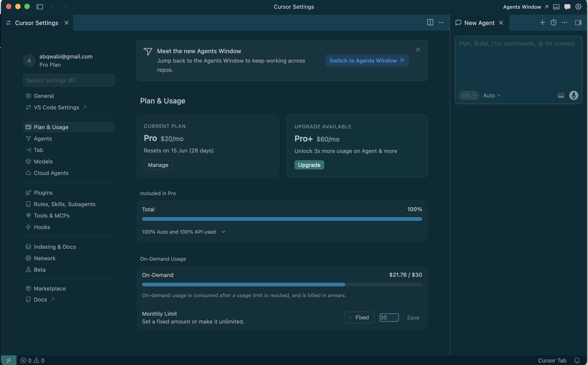
Task: Focus the Search settings field
Action: pos(68,80)
